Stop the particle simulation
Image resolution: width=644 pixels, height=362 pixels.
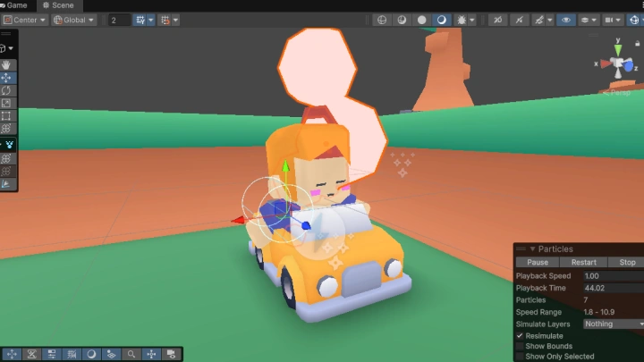click(627, 262)
